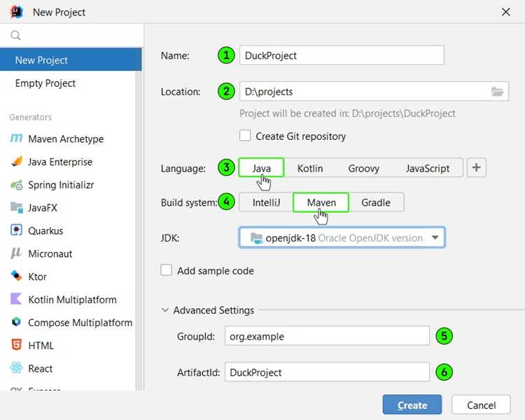The image size is (525, 420).
Task: Select the Java Enterprise label
Action: pyautogui.click(x=60, y=162)
